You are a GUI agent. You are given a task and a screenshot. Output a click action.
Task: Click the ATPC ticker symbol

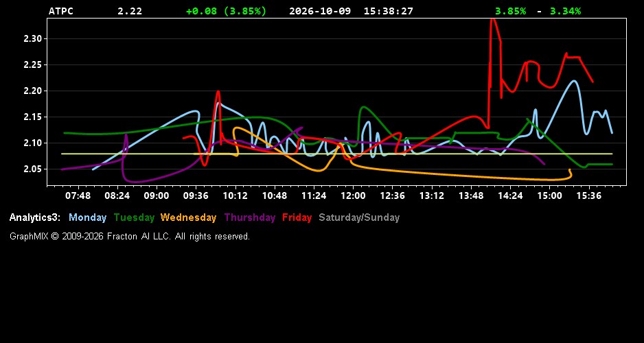[61, 11]
